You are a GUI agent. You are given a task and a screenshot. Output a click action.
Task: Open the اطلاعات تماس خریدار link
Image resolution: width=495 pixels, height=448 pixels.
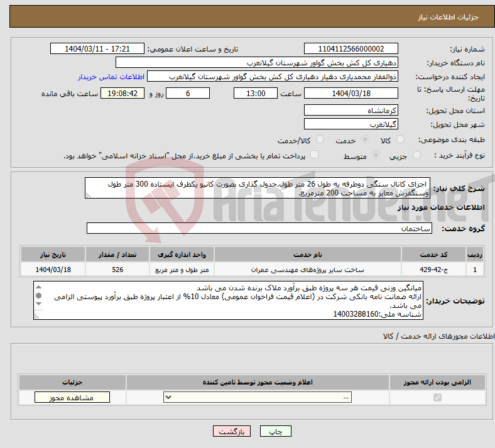pyautogui.click(x=111, y=77)
